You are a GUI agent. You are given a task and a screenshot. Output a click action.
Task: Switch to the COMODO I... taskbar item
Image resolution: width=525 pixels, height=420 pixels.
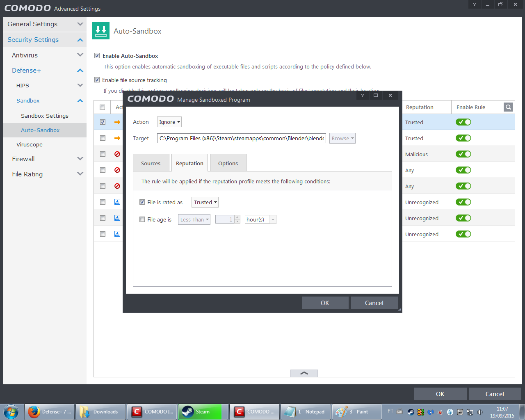point(152,411)
